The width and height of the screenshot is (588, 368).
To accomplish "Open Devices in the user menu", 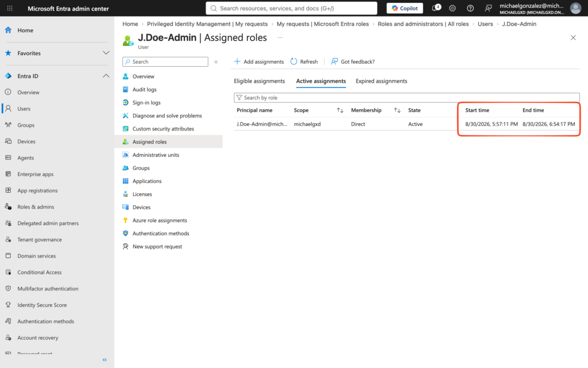I will (141, 207).
